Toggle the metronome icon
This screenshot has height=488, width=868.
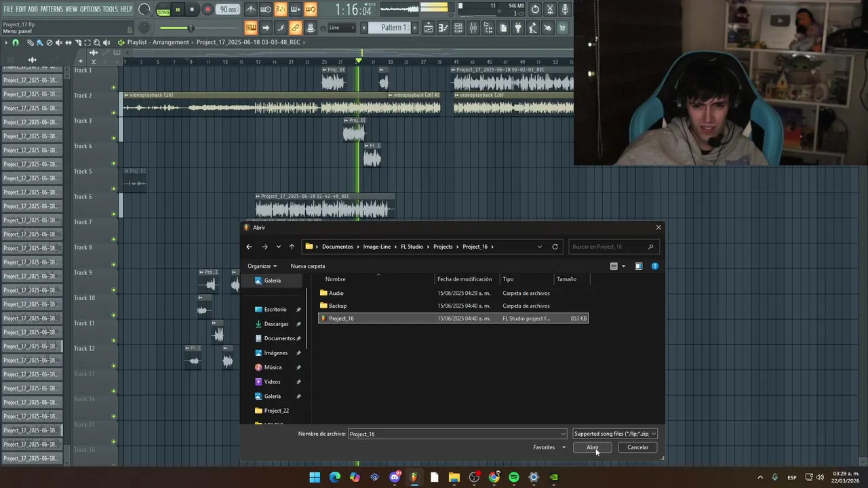click(250, 9)
